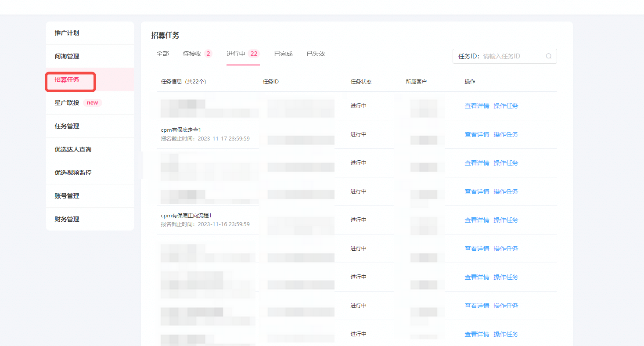Click 进行中 status of cpm有保底正向流程1 row
The height and width of the screenshot is (346, 644).
pyautogui.click(x=358, y=220)
